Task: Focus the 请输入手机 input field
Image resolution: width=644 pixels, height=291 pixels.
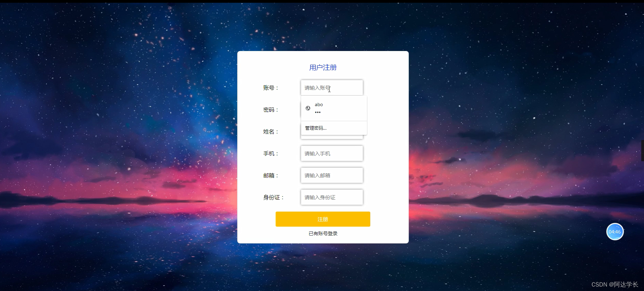Action: 332,153
